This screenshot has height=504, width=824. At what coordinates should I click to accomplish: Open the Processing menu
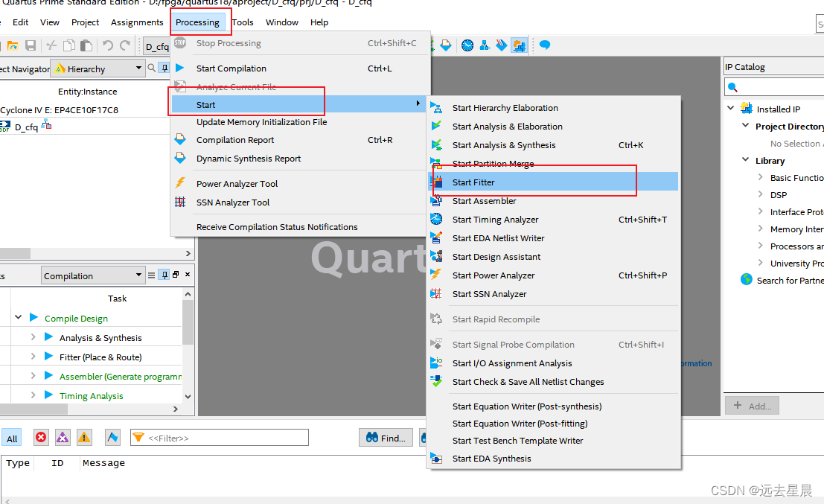pos(197,22)
